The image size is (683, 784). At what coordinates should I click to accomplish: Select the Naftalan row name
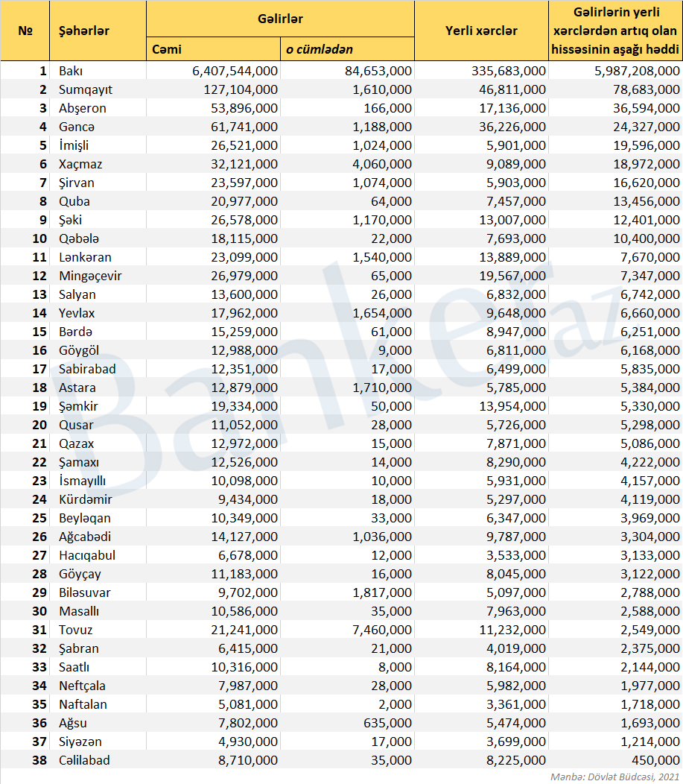coord(83,704)
